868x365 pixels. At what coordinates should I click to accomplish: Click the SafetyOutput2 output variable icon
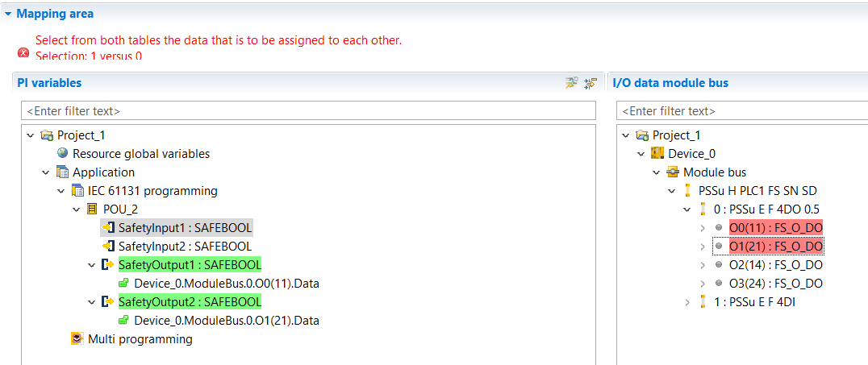tap(108, 302)
